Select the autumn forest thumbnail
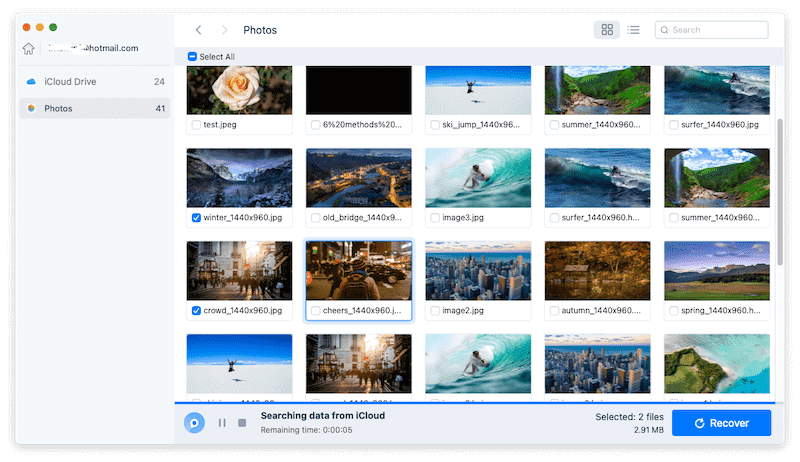800x462 pixels. [x=597, y=271]
